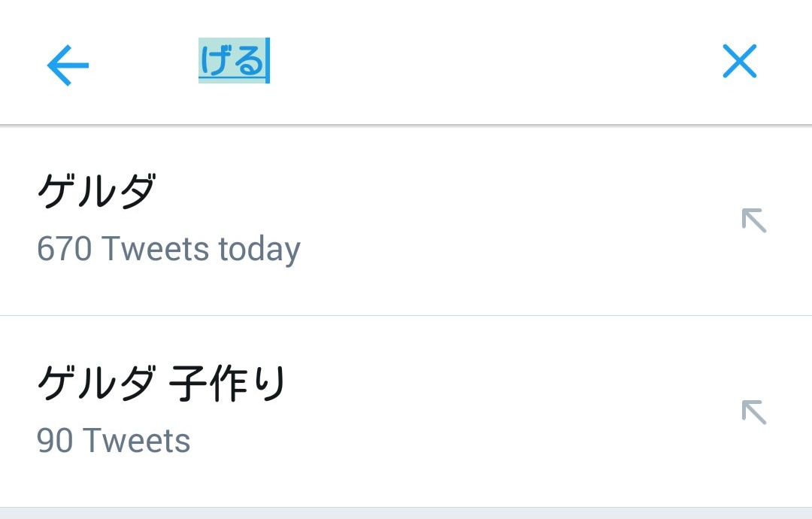Select the ゲルダ 子作り search suggestion
The width and height of the screenshot is (812, 519).
(161, 384)
